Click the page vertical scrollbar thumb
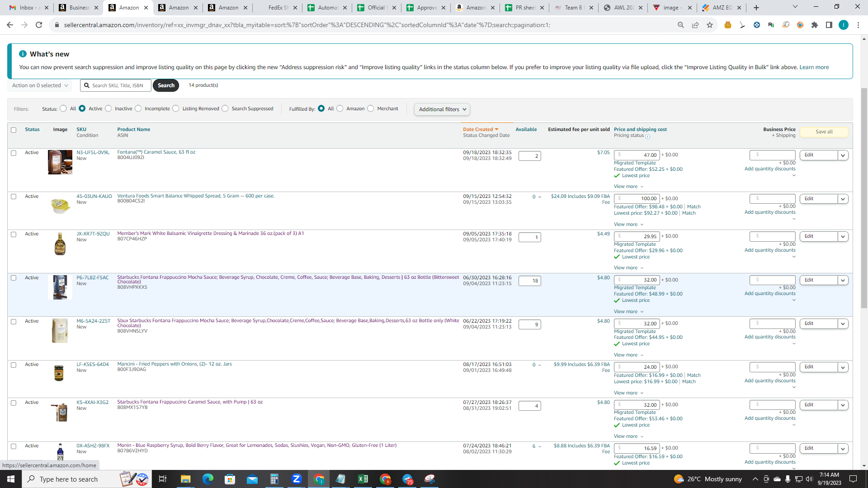 (x=864, y=199)
